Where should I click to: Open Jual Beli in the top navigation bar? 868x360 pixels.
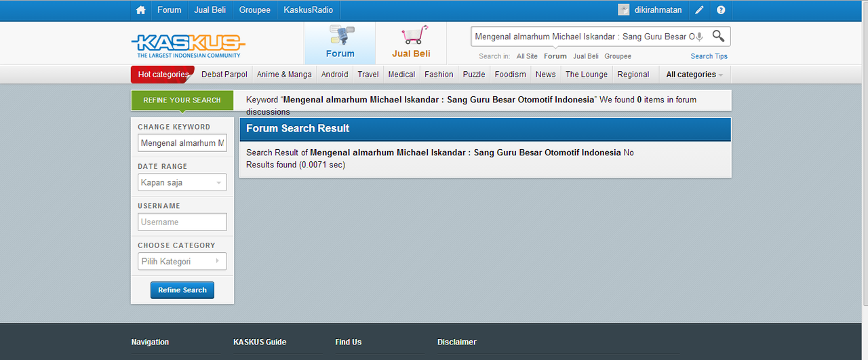[x=210, y=10]
